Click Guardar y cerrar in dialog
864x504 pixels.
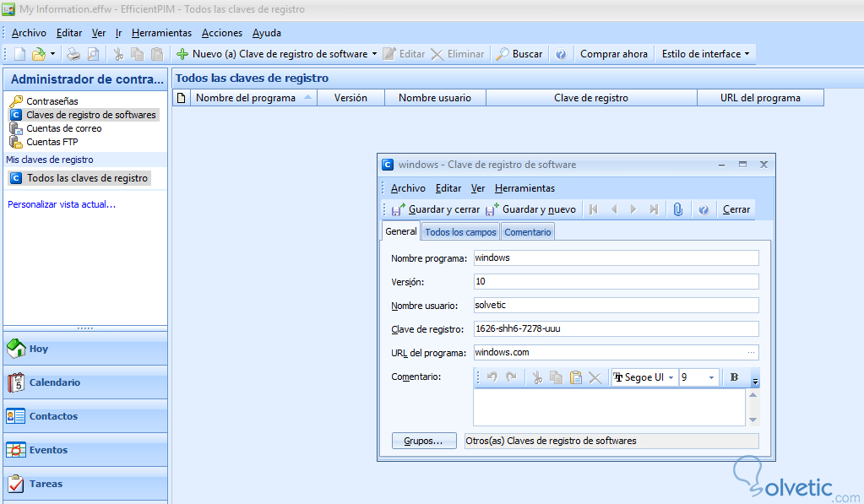click(435, 209)
